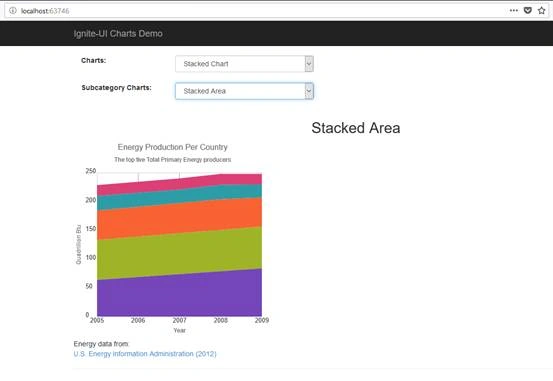Click the arrow of the Charts combo box
Viewport: 553px width, 381px height.
[x=309, y=64]
